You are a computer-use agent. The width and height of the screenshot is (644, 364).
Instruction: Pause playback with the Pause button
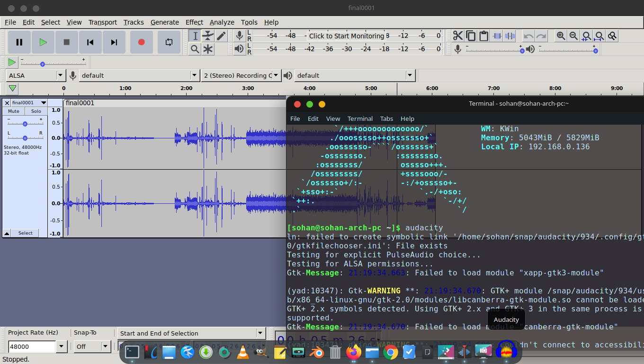click(19, 42)
